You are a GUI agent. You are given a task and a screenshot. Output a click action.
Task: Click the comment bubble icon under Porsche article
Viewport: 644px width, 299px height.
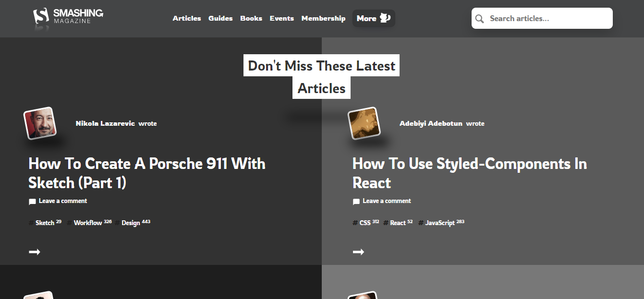[x=32, y=202]
